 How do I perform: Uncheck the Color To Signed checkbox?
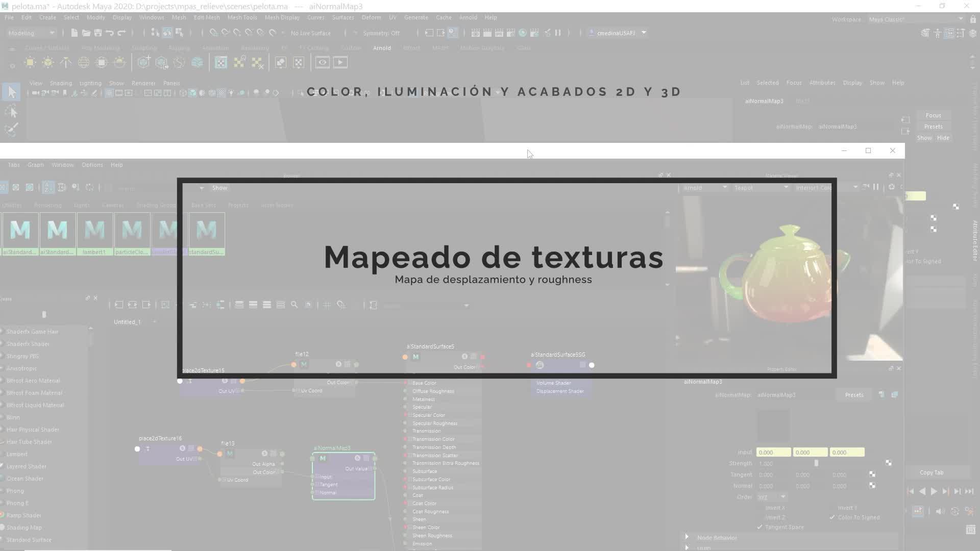coord(832,517)
